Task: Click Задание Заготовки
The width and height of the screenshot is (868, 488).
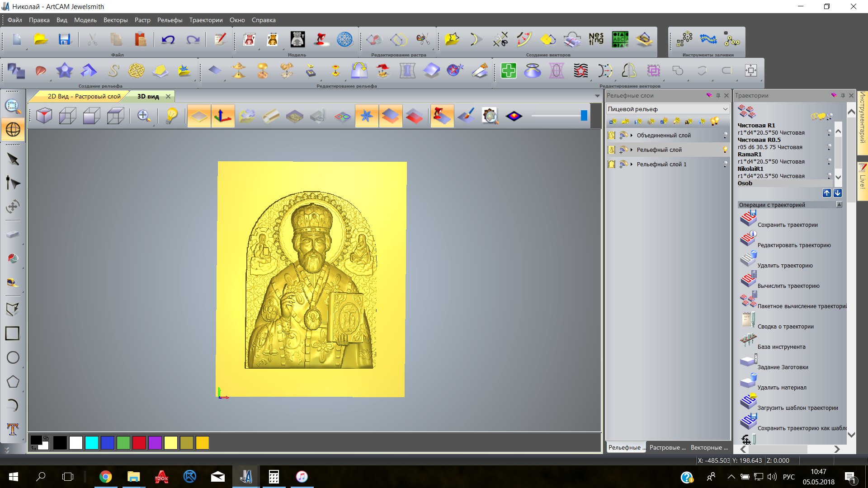Action: click(783, 367)
